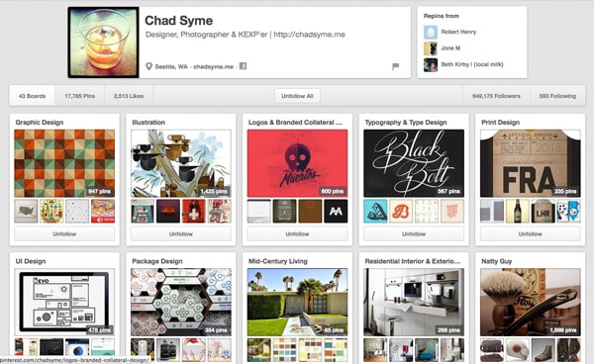Click the Jone M name link

tap(450, 48)
